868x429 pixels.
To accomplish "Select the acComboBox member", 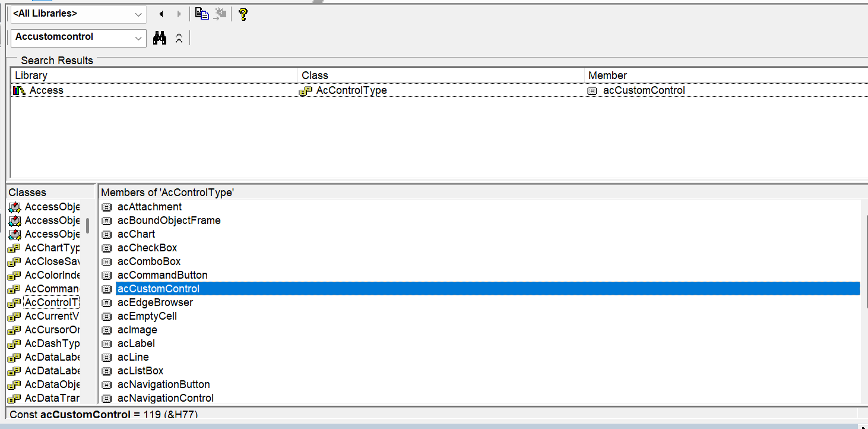I will coord(149,261).
